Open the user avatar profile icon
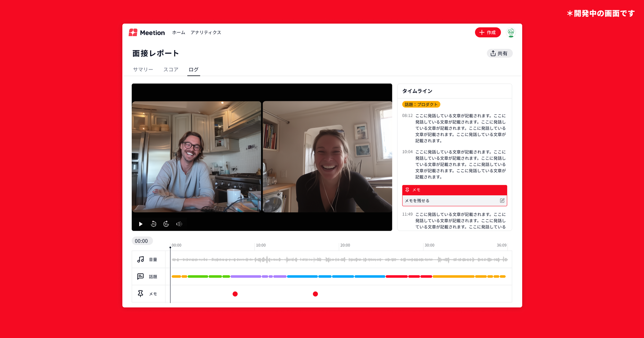The image size is (644, 338). (x=511, y=33)
